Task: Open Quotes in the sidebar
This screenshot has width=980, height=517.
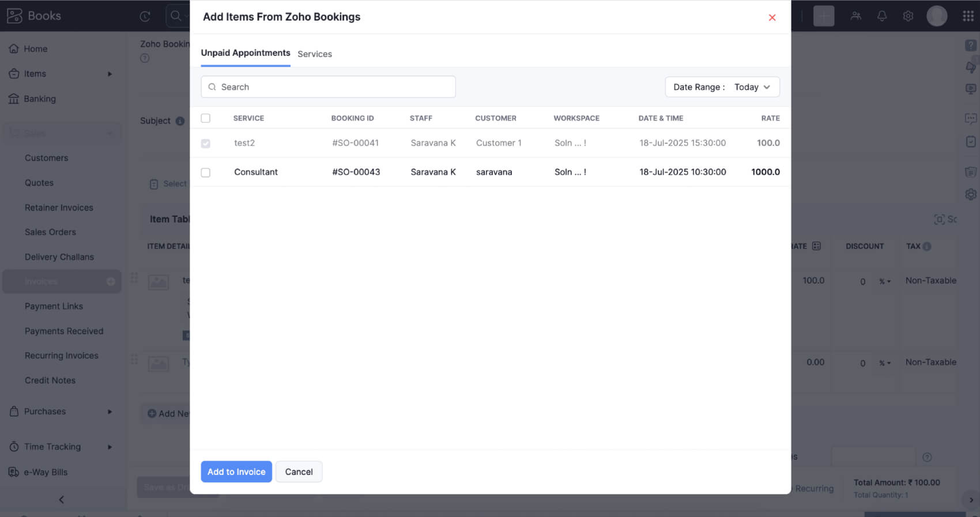Action: click(x=39, y=183)
